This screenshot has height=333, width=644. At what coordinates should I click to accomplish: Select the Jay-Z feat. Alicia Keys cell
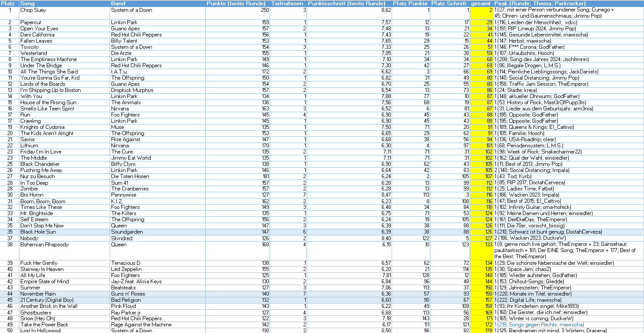point(136,282)
